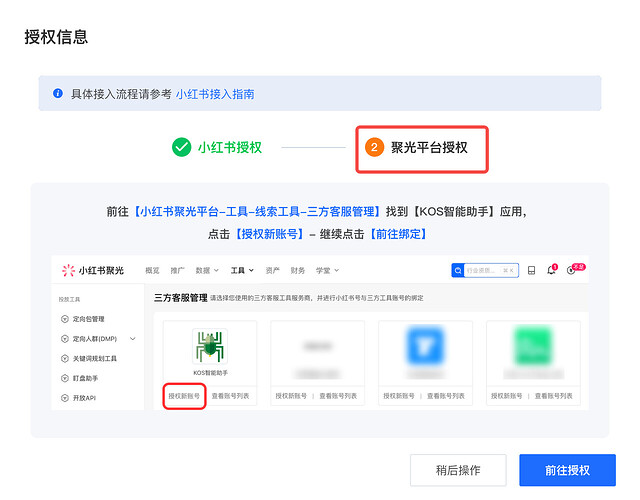Click the blurred blue app thumbnail
The width and height of the screenshot is (640, 500).
tap(425, 345)
